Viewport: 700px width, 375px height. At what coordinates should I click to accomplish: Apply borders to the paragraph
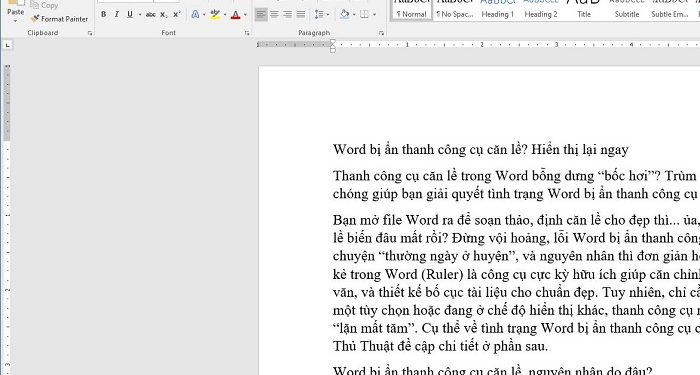point(364,14)
